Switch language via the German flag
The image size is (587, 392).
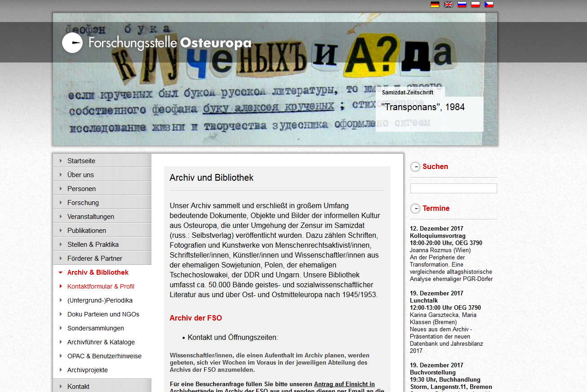pyautogui.click(x=435, y=4)
